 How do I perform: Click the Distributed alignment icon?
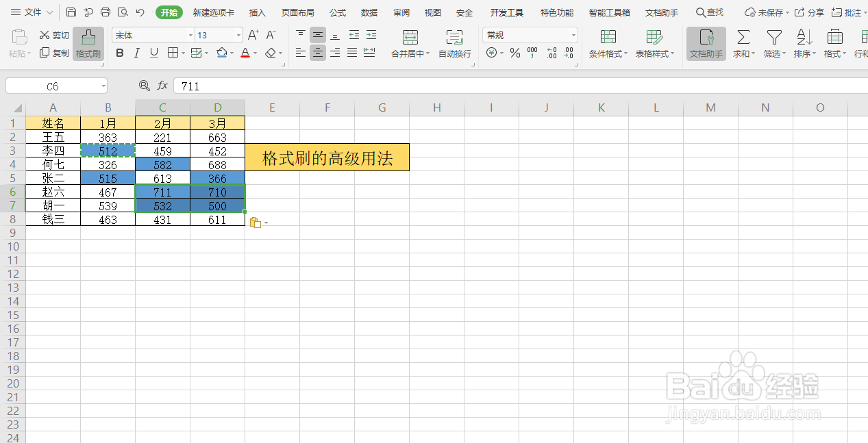coord(369,53)
